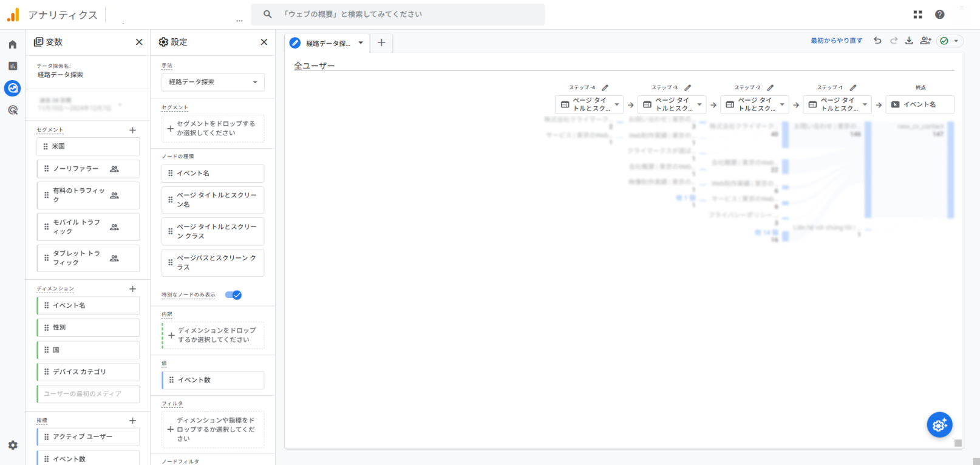980x465 pixels.
Task: Click the account selector ellipsis in the header
Action: coord(239,20)
